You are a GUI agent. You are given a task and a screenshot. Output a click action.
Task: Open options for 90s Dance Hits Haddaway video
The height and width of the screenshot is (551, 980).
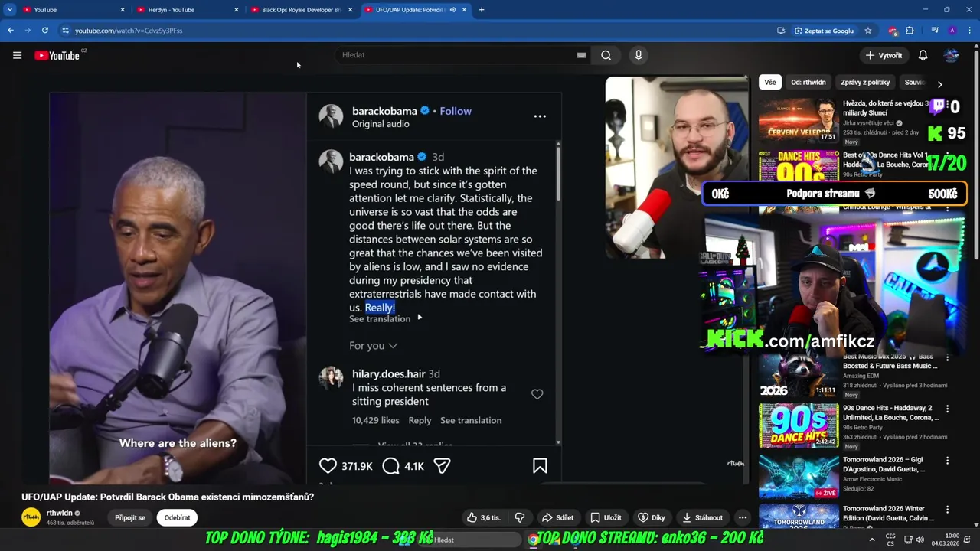click(x=947, y=409)
